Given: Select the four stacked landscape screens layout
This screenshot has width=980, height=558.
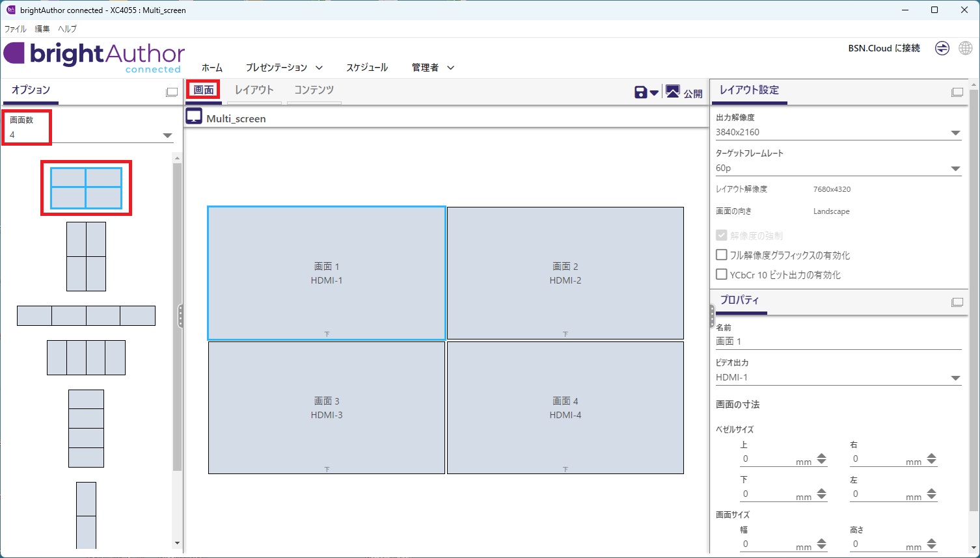Looking at the screenshot, I should [x=86, y=429].
